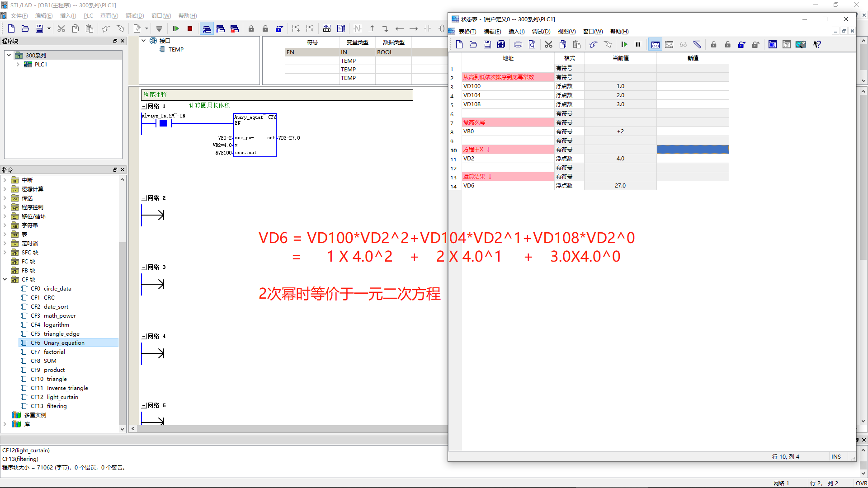Click the Always_On SM contact in network 1
The width and height of the screenshot is (868, 488).
164,123
